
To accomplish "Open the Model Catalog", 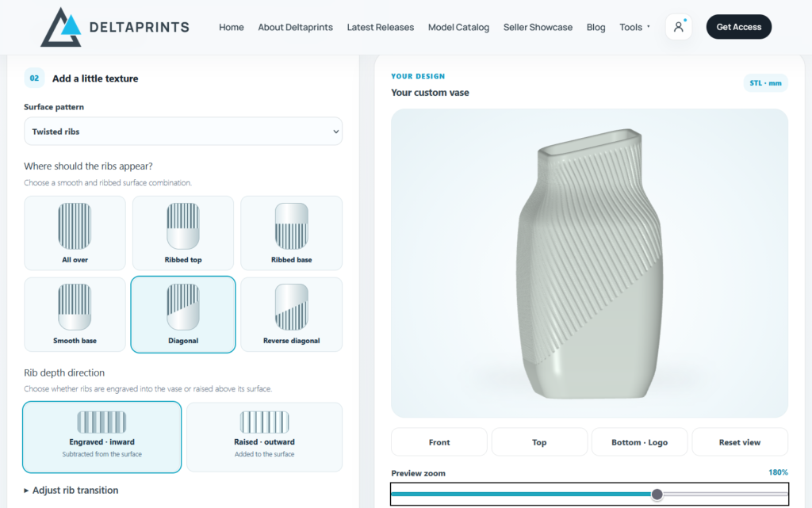I will pos(458,27).
